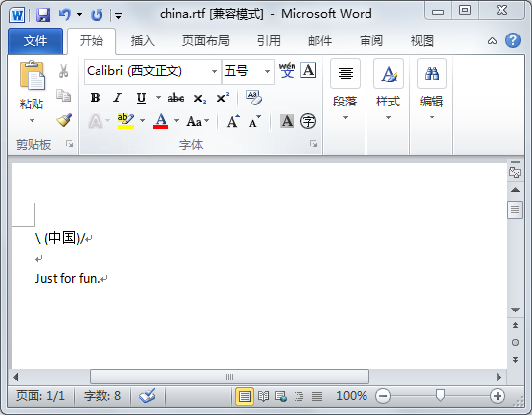
Task: Go to next page double-arrow button
Action: pyautogui.click(x=515, y=360)
